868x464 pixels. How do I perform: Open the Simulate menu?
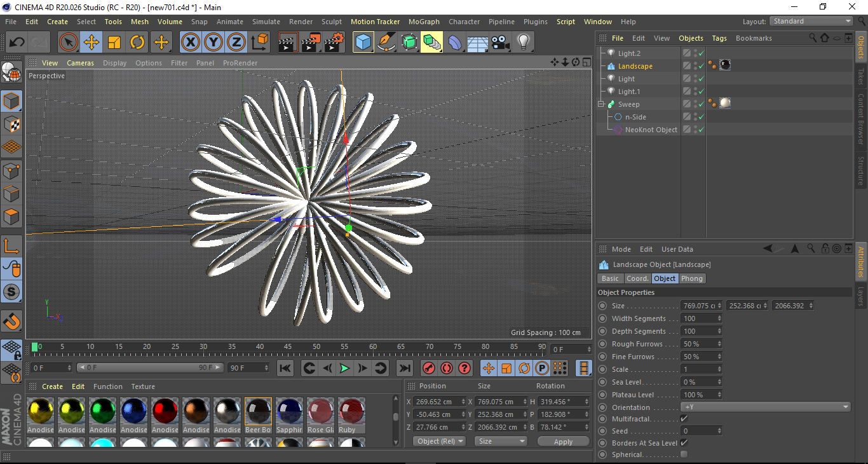click(266, 22)
